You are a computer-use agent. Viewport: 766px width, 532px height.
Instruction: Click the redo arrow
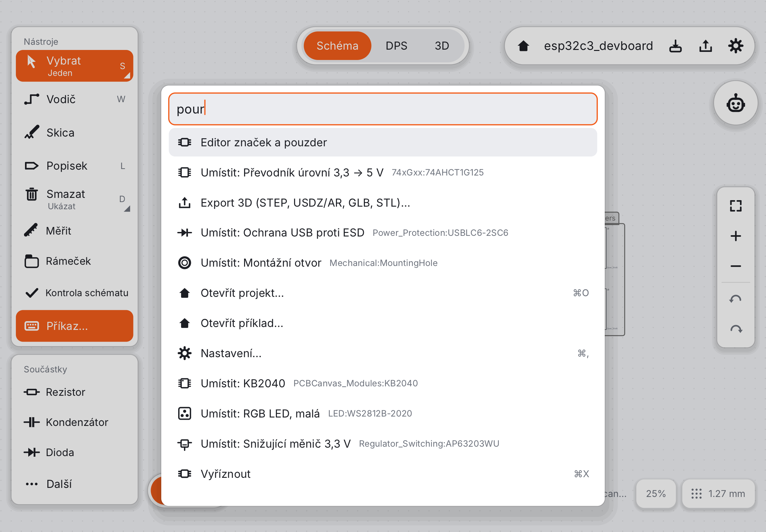pos(736,329)
